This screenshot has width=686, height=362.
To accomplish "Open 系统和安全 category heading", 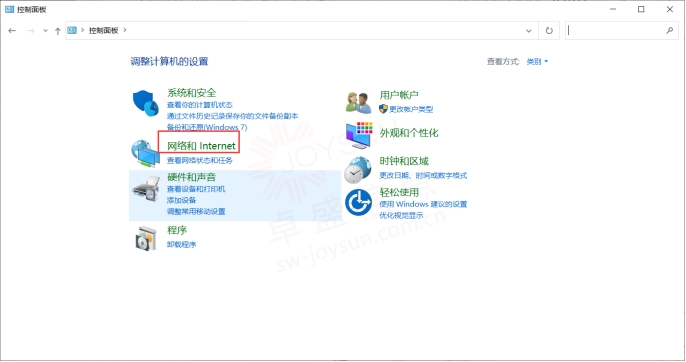I will pos(192,93).
